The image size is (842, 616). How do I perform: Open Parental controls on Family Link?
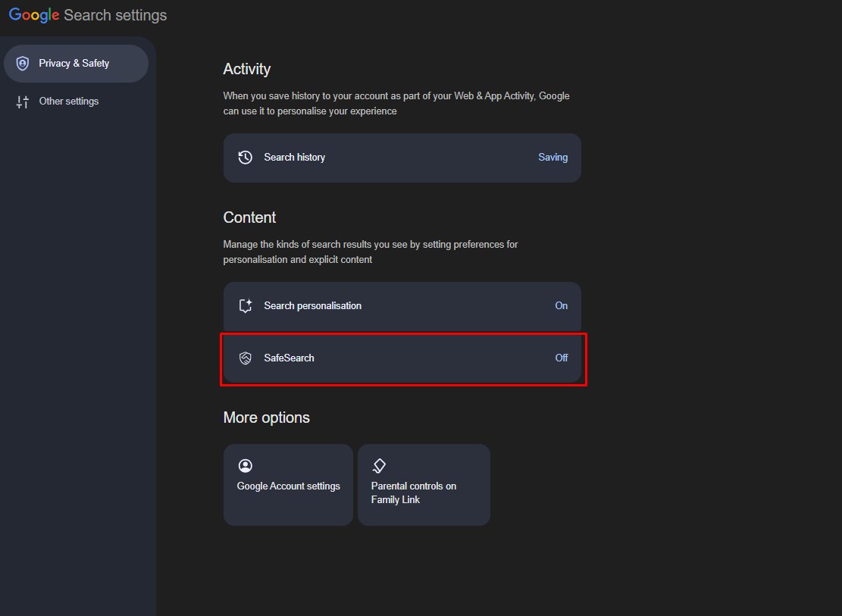coord(423,485)
